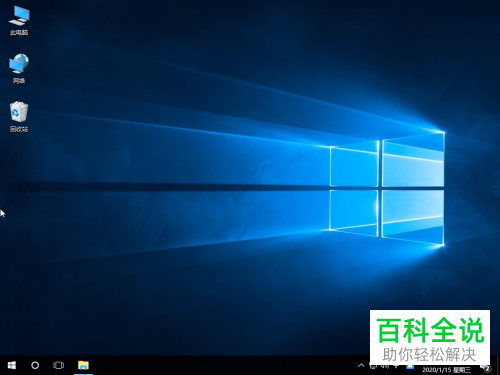Image resolution: width=500 pixels, height=375 pixels.
Task: Open the Windows Start menu
Action: click(12, 365)
